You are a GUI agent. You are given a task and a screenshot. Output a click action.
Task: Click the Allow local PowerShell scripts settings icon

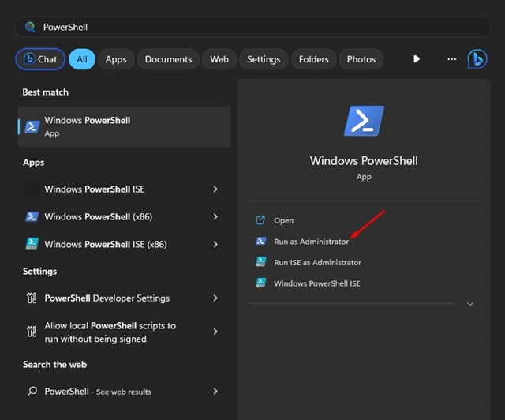(x=32, y=332)
